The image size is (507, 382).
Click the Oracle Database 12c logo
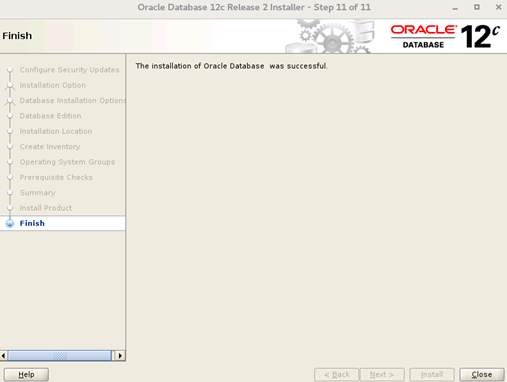click(445, 36)
